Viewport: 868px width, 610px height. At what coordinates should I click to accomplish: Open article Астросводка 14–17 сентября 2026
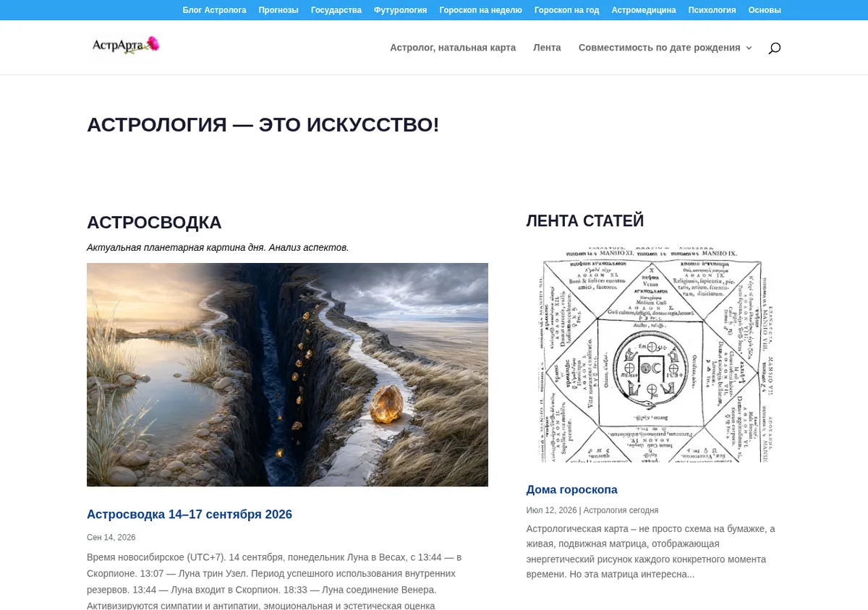coord(190,515)
